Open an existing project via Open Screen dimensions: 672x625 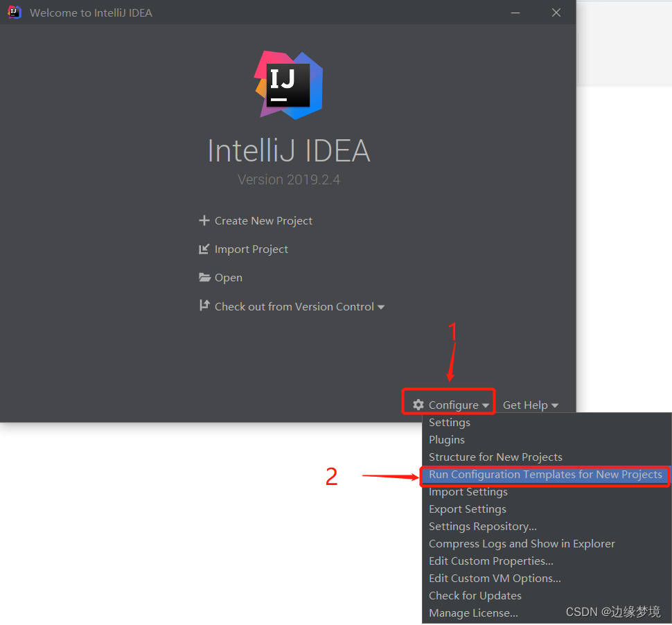229,278
